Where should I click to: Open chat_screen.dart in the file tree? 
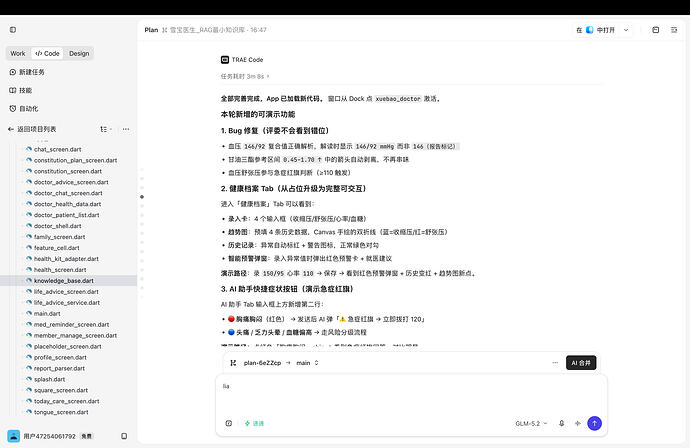pyautogui.click(x=58, y=149)
